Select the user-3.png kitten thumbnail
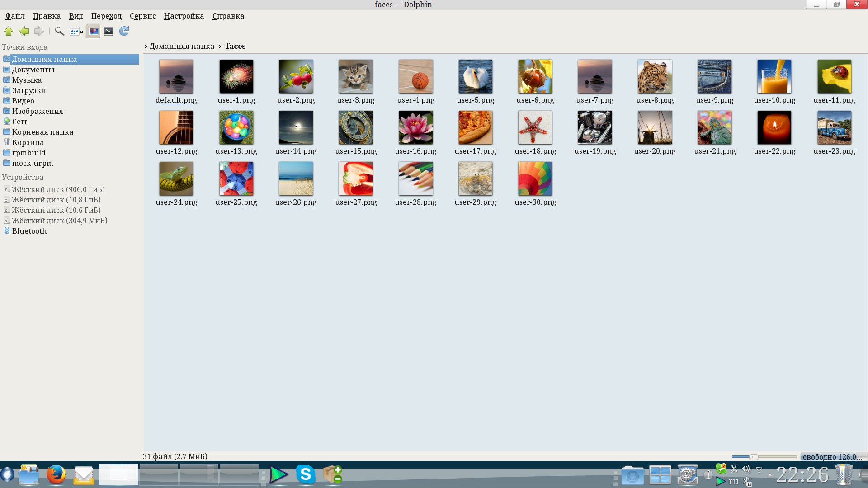 point(356,77)
